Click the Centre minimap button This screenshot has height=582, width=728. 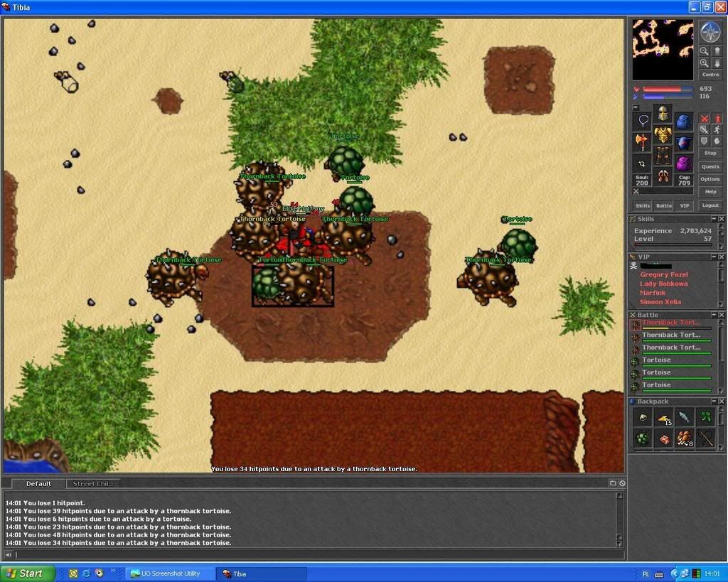pyautogui.click(x=710, y=74)
